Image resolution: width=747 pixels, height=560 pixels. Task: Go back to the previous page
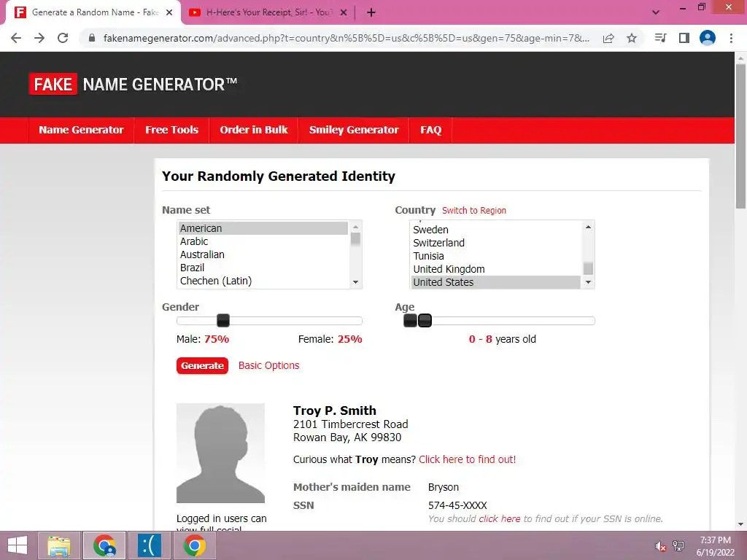coord(16,38)
